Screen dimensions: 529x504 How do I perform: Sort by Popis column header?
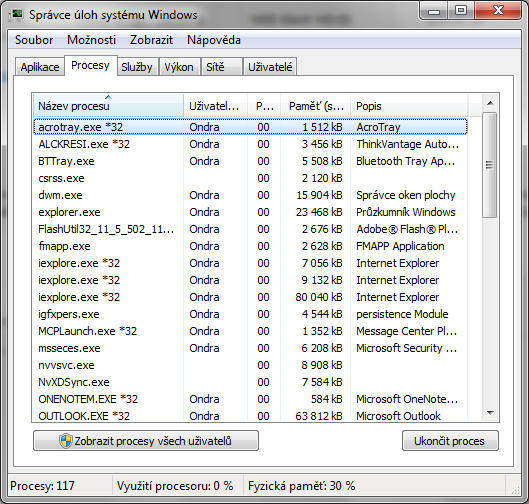[x=409, y=106]
